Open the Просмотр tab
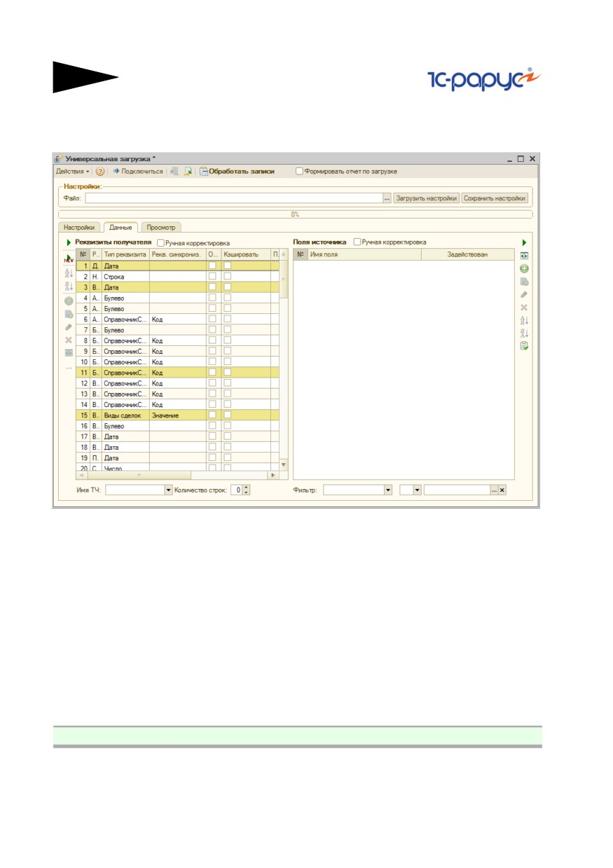Viewport: 613px width, 868px height. (x=161, y=227)
